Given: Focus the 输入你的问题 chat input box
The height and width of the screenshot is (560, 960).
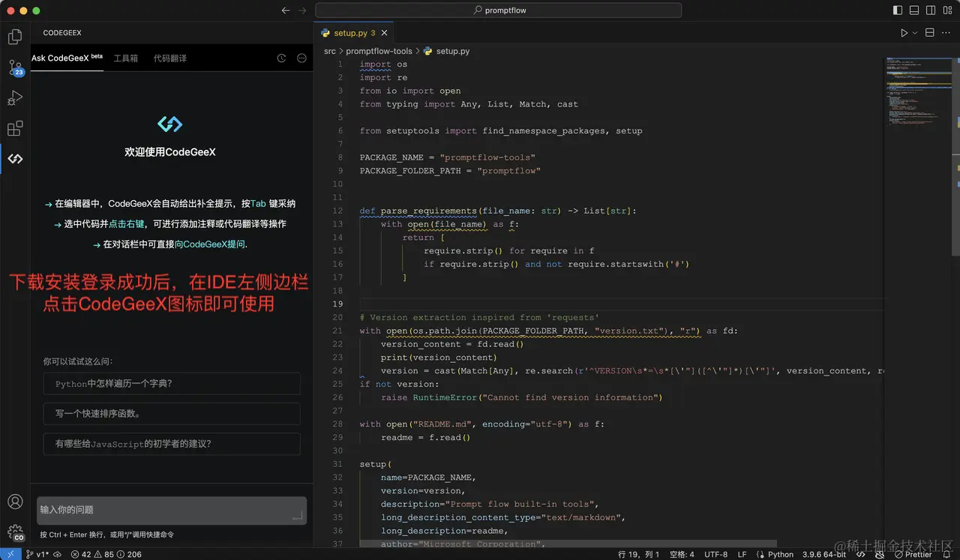Looking at the screenshot, I should [x=172, y=510].
